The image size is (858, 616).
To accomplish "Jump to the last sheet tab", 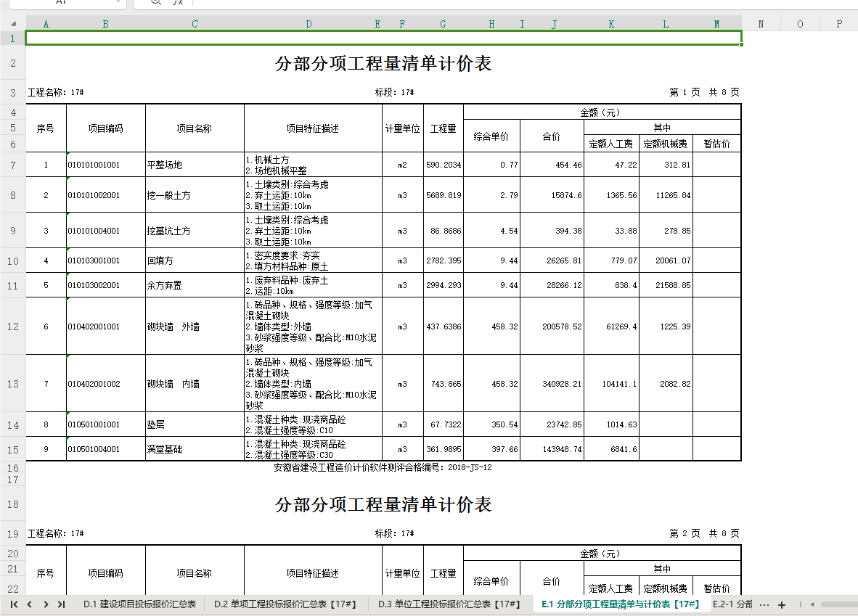I will coord(61,604).
